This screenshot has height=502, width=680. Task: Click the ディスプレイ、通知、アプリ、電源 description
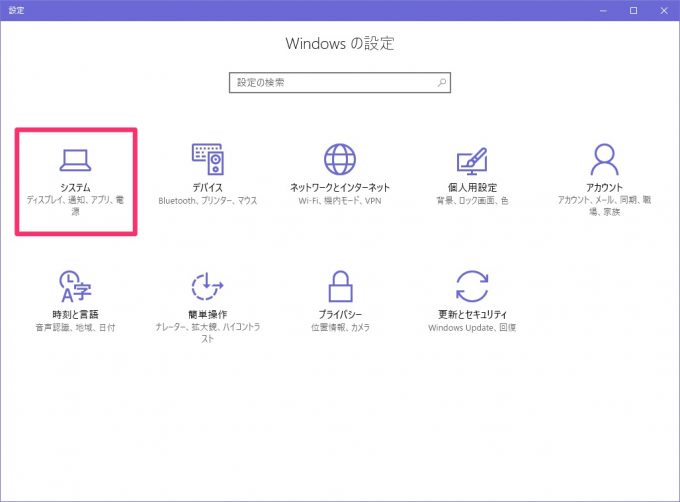(x=75, y=205)
